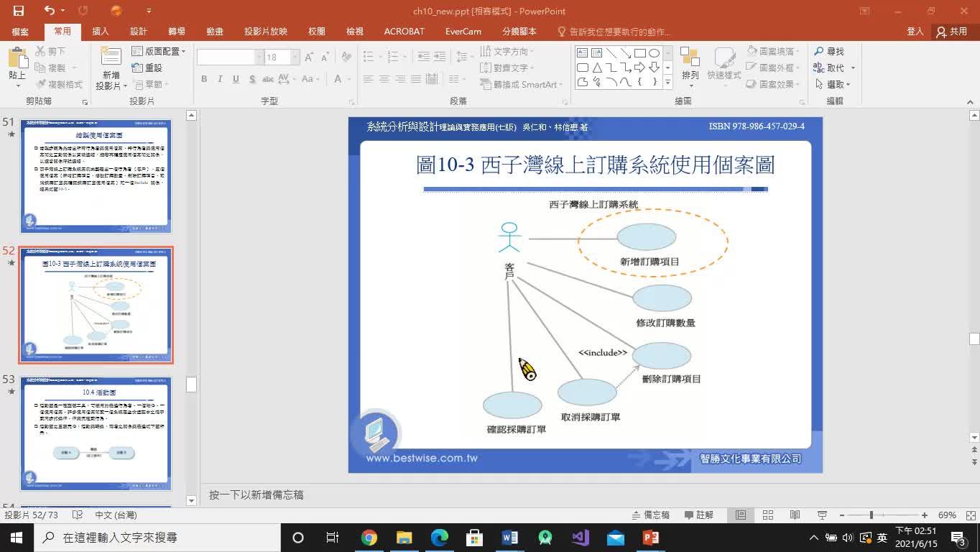
Task: Toggle underline formatting
Action: (236, 79)
